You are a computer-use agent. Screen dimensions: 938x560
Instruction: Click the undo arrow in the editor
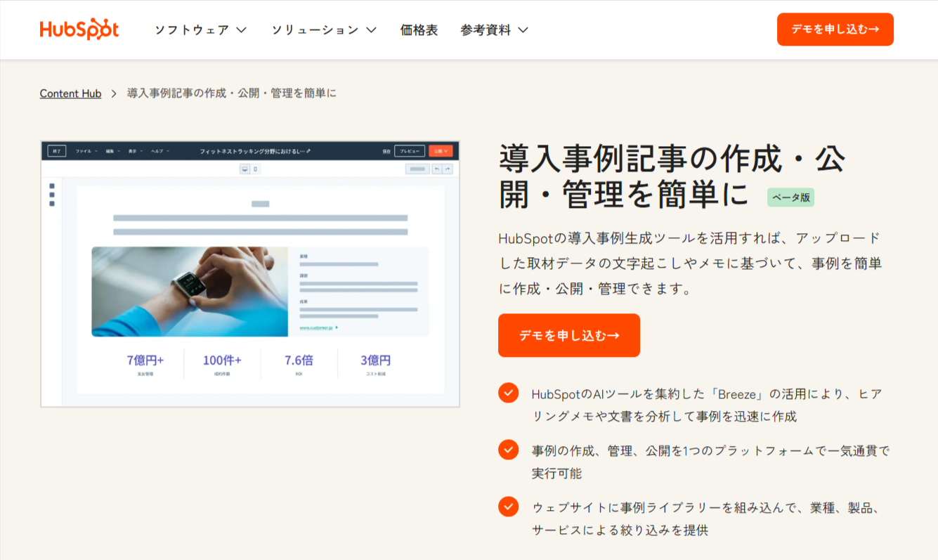coord(438,169)
